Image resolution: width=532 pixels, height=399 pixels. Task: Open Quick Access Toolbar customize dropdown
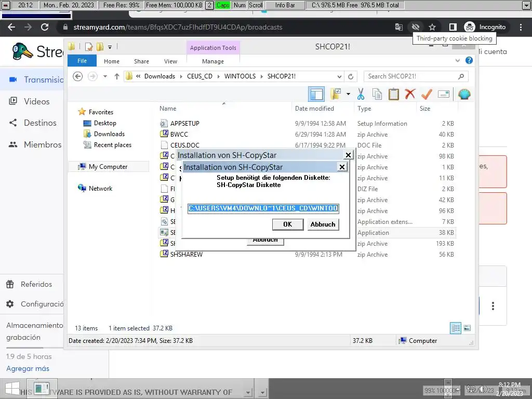point(110,47)
